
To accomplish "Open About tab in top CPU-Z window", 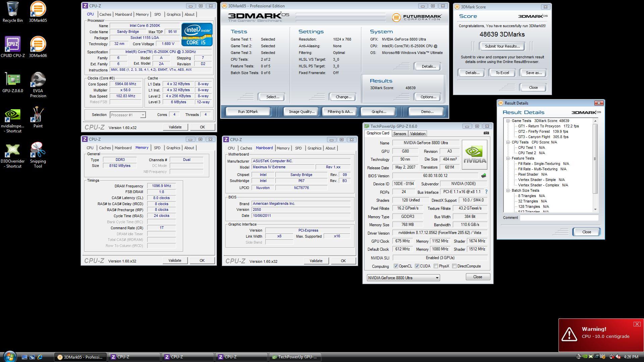I will click(x=190, y=14).
